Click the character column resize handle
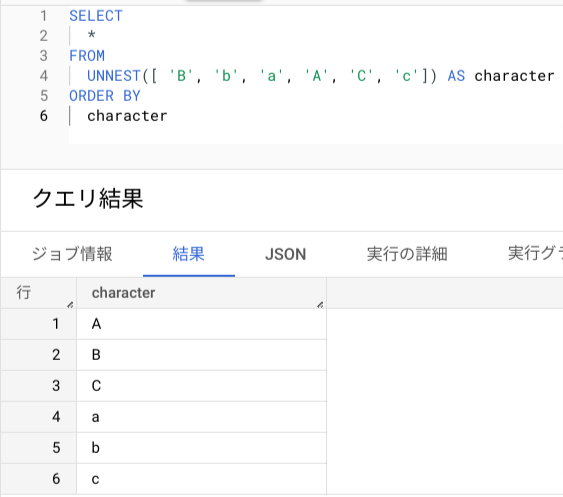The image size is (563, 497). (x=320, y=305)
